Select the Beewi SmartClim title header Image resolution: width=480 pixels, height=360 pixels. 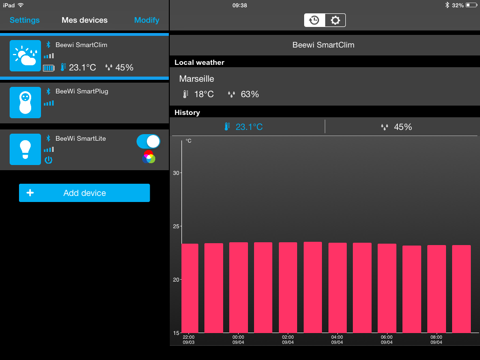point(323,45)
